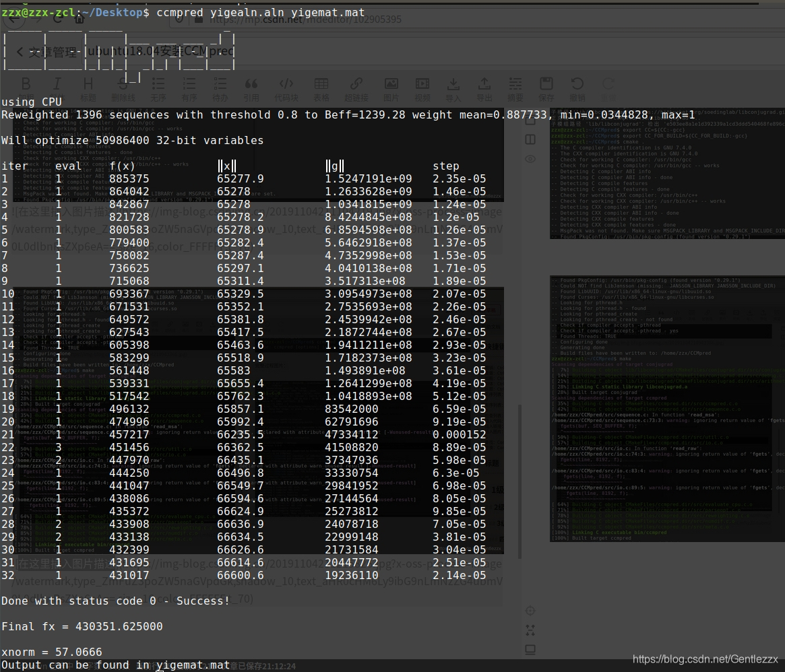The image size is (785, 672).
Task: Enter fullscreen with the expand-corners icon
Action: 530,630
